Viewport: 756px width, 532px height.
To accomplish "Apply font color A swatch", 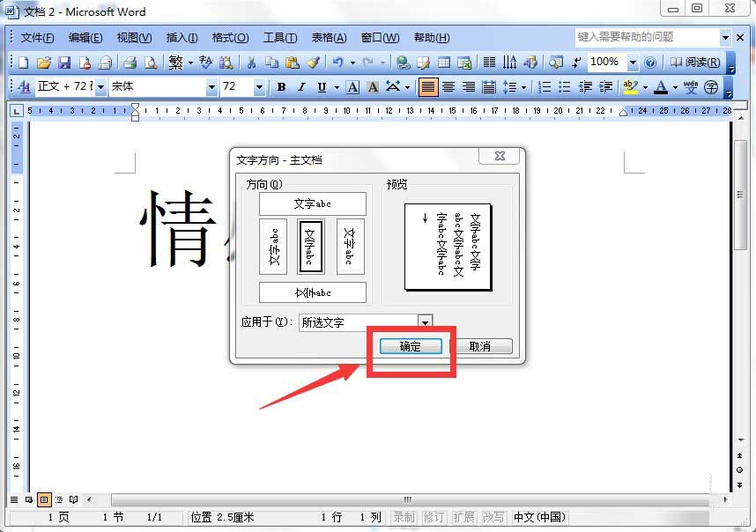I will click(661, 86).
